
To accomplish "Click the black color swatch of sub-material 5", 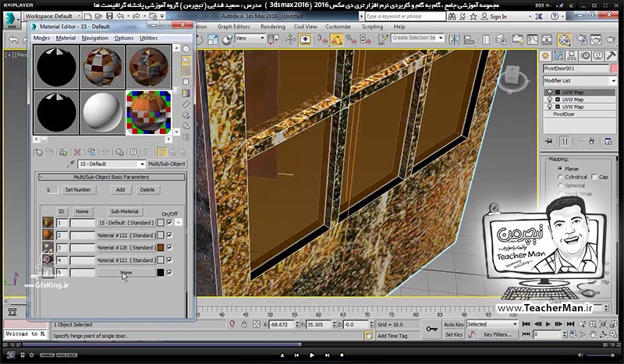I will pos(161,273).
